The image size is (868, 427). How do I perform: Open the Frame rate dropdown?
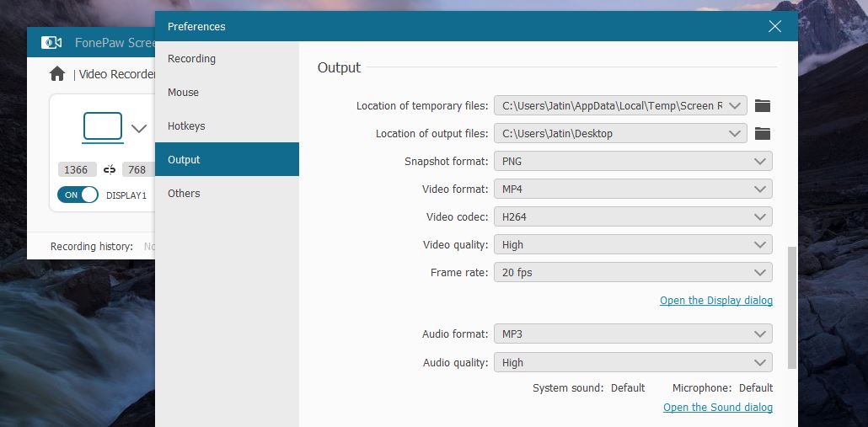pyautogui.click(x=632, y=272)
